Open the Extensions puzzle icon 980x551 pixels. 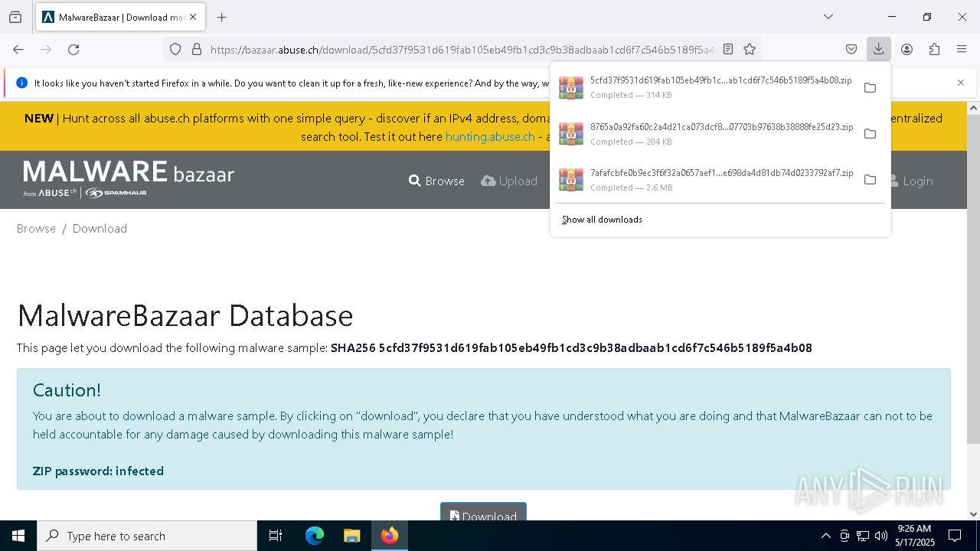tap(934, 49)
